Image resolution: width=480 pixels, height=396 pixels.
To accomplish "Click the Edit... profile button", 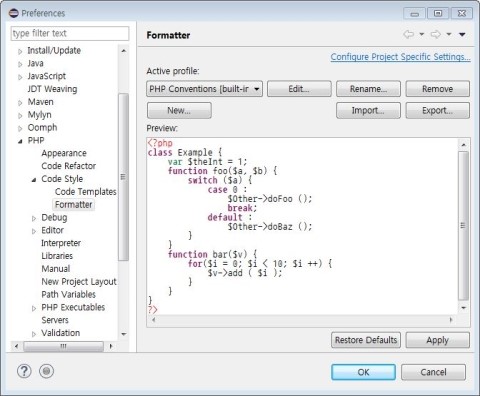I will tap(299, 89).
